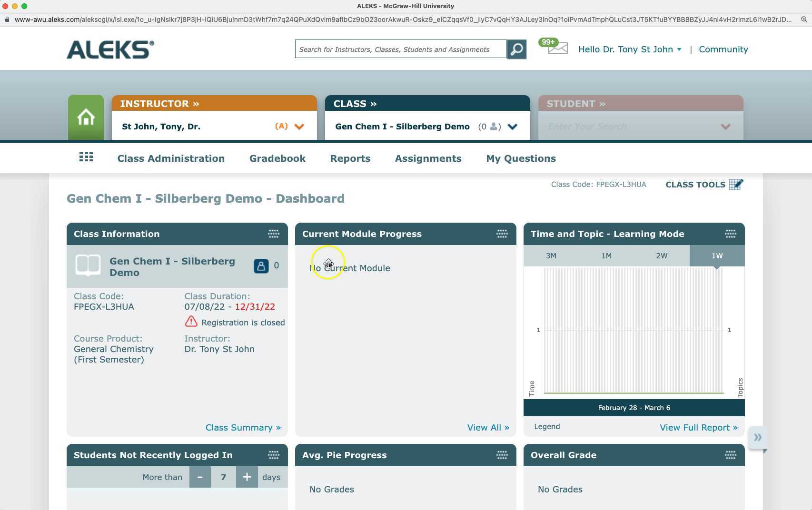Open the Assignments menu
Screen dimensions: 812x510
pyautogui.click(x=427, y=158)
